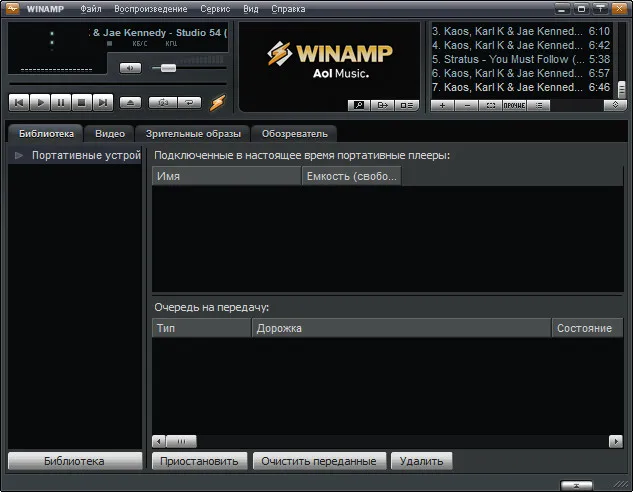Select track 5 Stratus - You Must Follow
This screenshot has width=633, height=492.
[x=521, y=59]
